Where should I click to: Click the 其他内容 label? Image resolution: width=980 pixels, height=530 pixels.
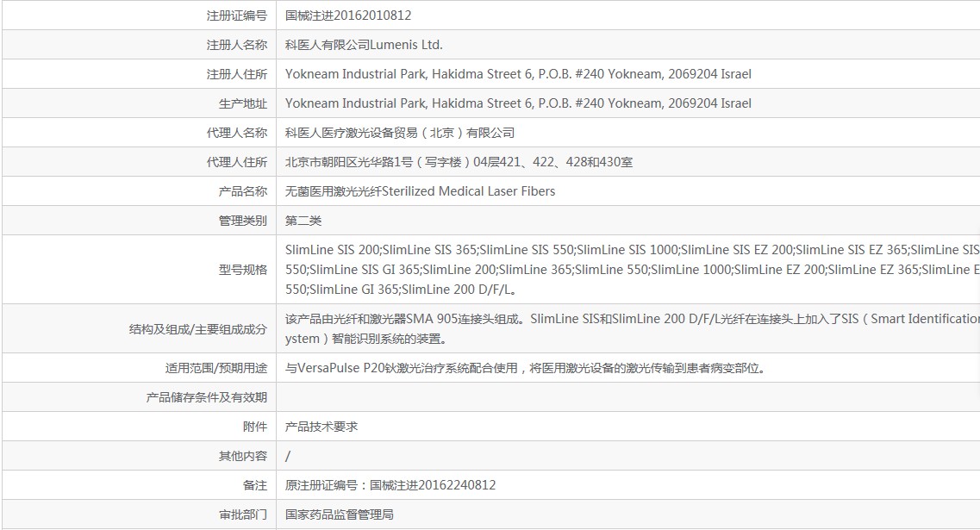point(242,456)
